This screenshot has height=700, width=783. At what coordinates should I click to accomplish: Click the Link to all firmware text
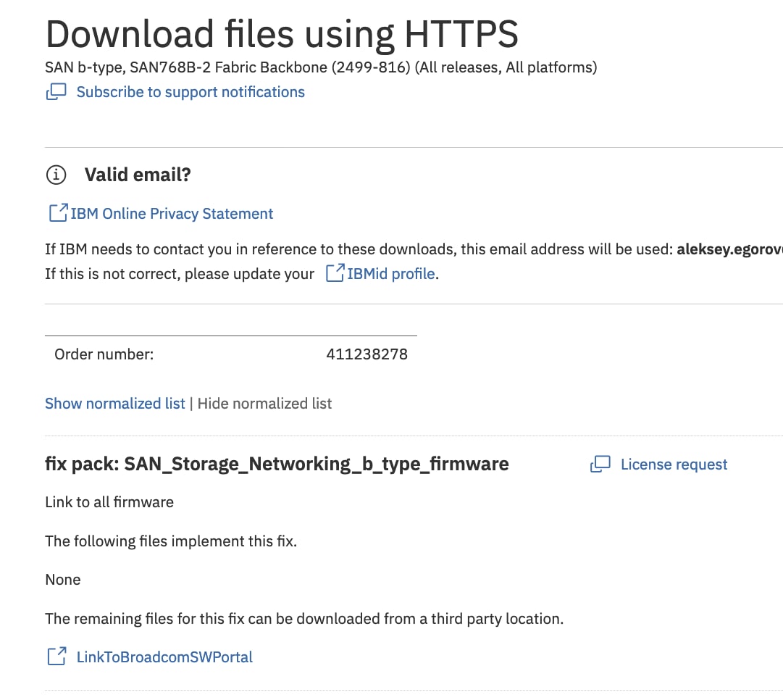[x=109, y=502]
